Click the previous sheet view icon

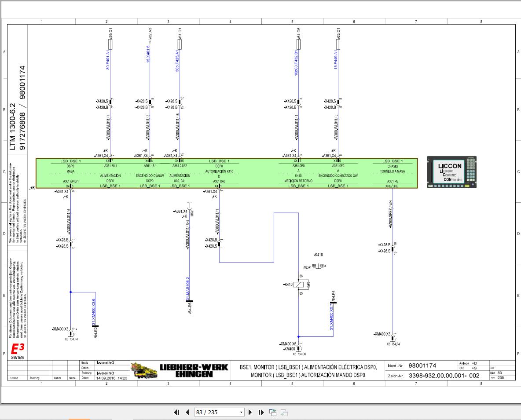(x=272, y=412)
